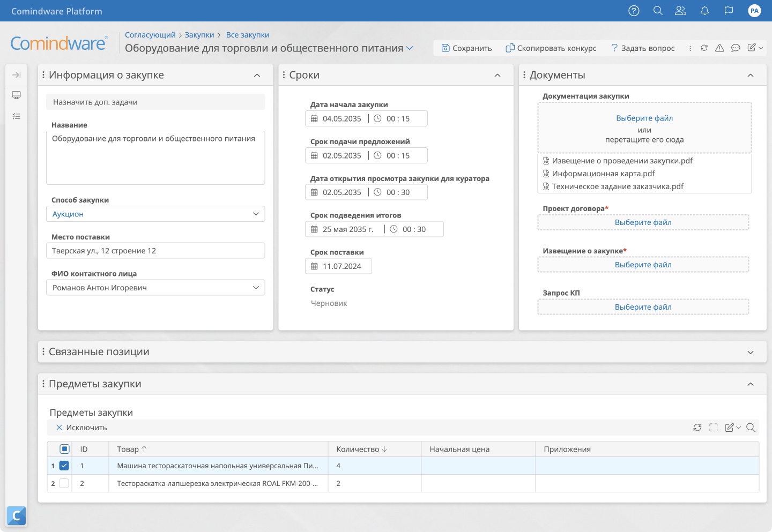
Task: Open the users group icon
Action: coord(681,11)
